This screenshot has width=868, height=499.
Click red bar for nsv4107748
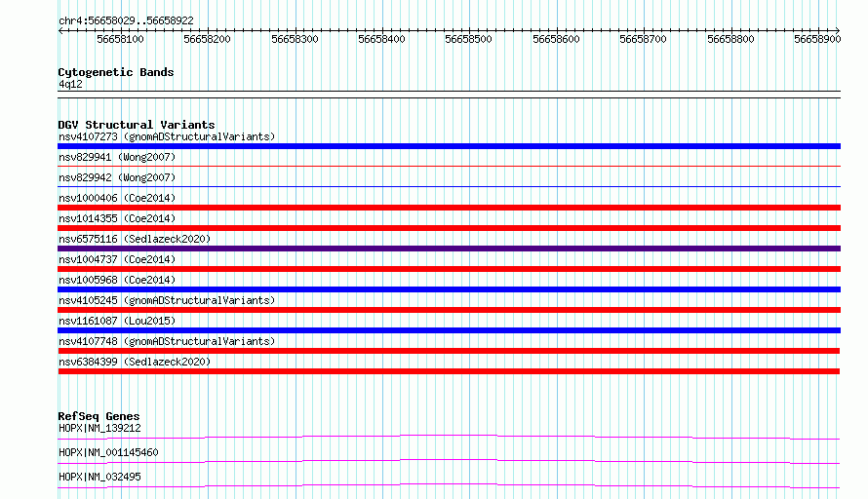tap(449, 351)
